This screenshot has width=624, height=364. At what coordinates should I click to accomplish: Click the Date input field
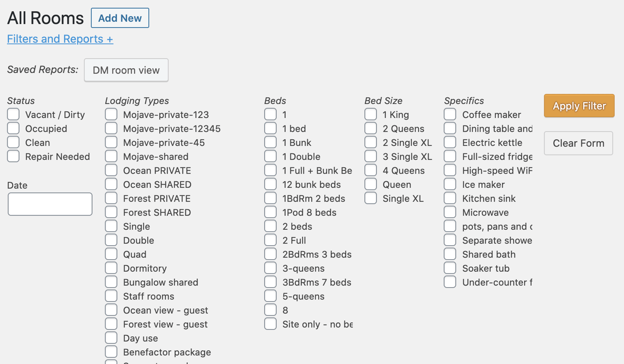(x=50, y=204)
